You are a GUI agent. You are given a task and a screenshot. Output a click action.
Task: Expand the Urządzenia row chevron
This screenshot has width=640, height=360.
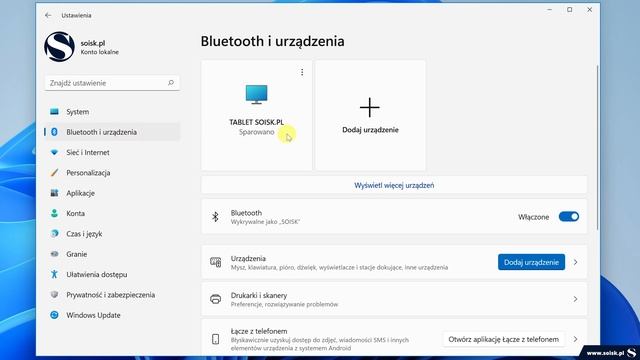click(576, 262)
